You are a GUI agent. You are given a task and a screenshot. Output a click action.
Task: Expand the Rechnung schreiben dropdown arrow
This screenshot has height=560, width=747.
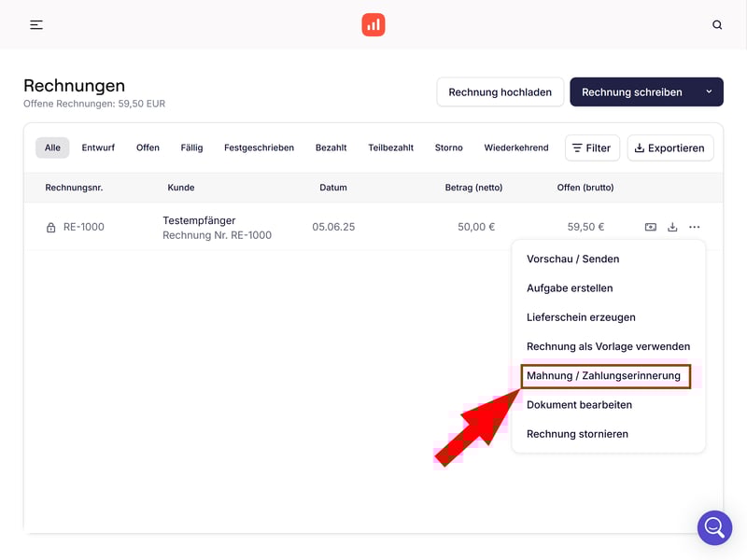click(x=709, y=92)
